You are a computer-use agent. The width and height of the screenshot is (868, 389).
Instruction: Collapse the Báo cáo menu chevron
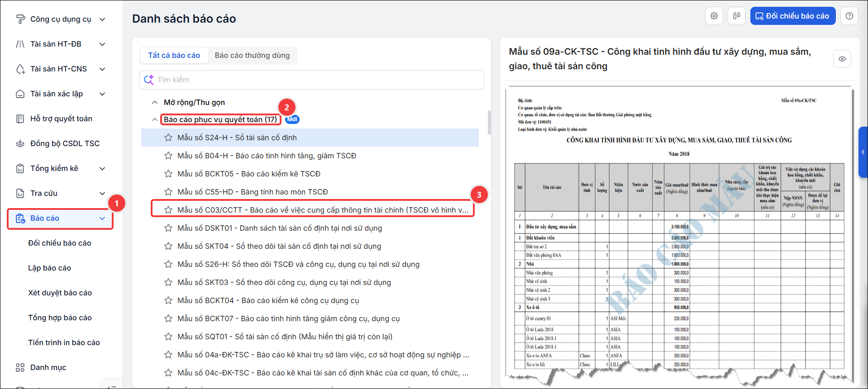tap(102, 218)
